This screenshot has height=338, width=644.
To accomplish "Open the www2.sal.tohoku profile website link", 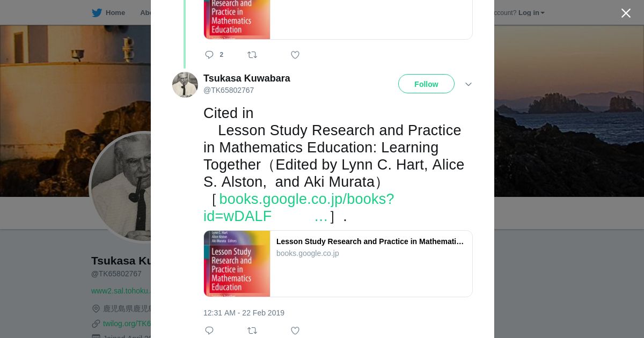I will point(121,291).
